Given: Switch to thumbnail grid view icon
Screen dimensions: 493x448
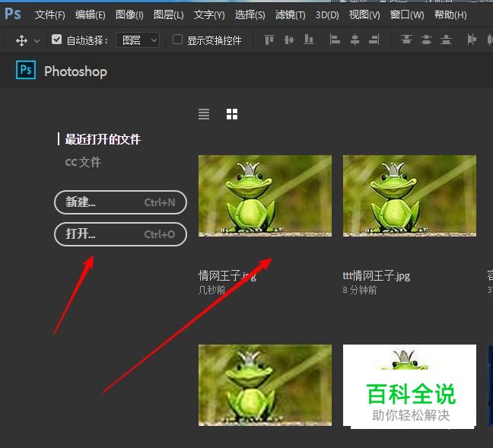Looking at the screenshot, I should click(x=232, y=114).
